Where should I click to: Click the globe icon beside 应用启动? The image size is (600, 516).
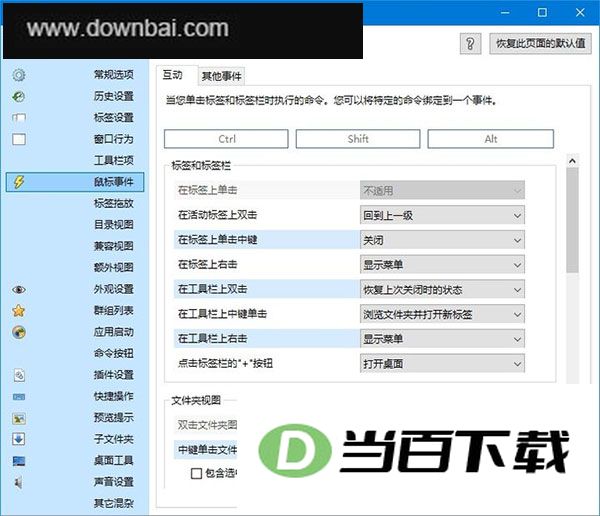coord(19,332)
